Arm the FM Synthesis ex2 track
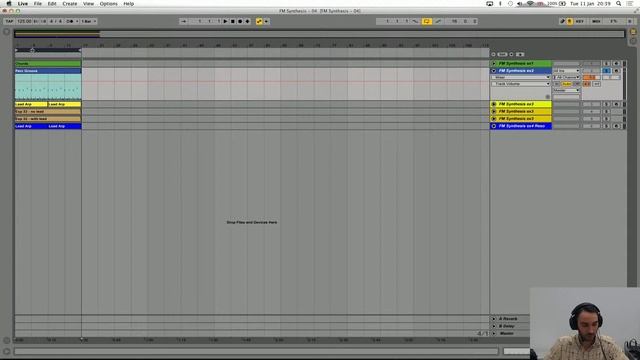The image size is (640, 360). pos(616,71)
